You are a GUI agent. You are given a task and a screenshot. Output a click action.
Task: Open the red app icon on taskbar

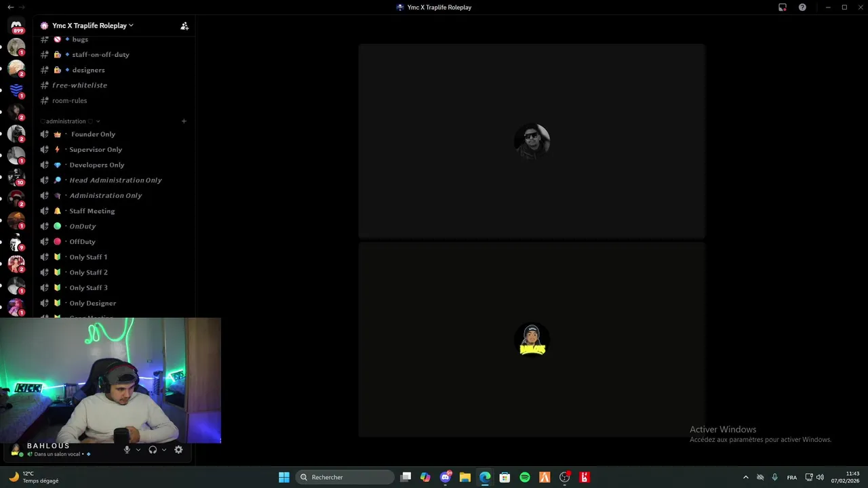(x=585, y=477)
